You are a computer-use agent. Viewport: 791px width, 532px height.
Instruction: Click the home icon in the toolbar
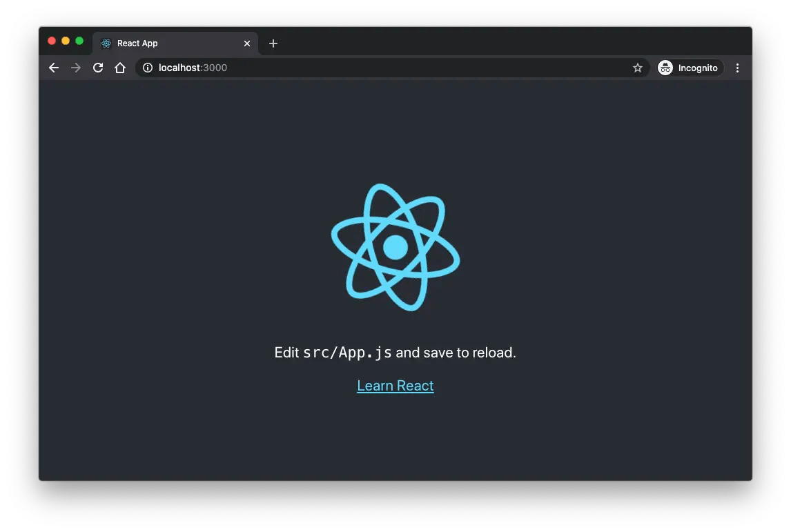pos(120,68)
